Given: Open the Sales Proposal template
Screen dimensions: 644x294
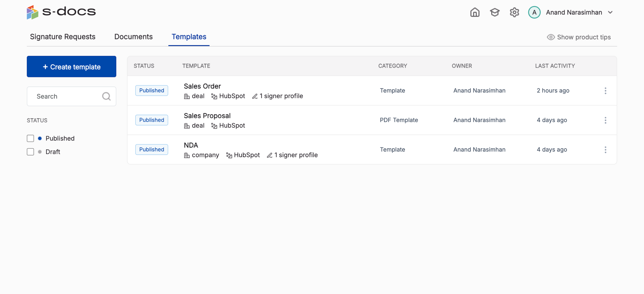Looking at the screenshot, I should coord(207,116).
